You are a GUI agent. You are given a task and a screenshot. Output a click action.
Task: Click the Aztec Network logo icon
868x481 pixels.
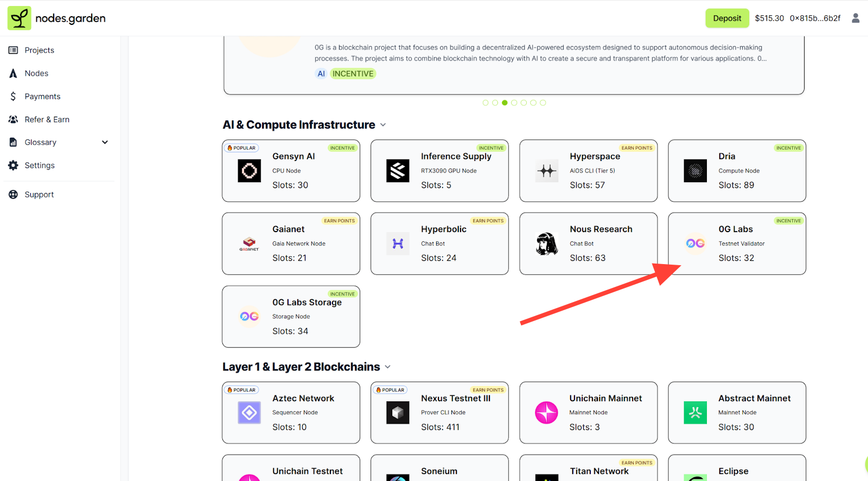[250, 413]
